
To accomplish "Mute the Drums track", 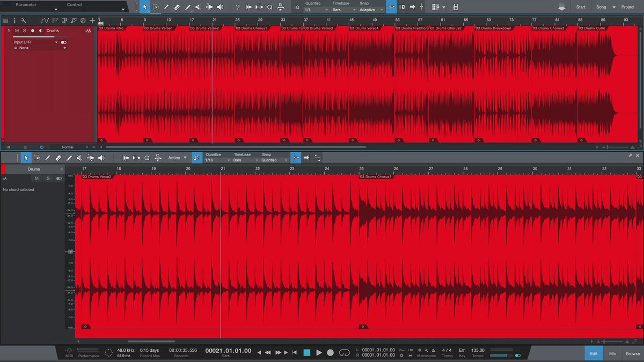I will [17, 31].
